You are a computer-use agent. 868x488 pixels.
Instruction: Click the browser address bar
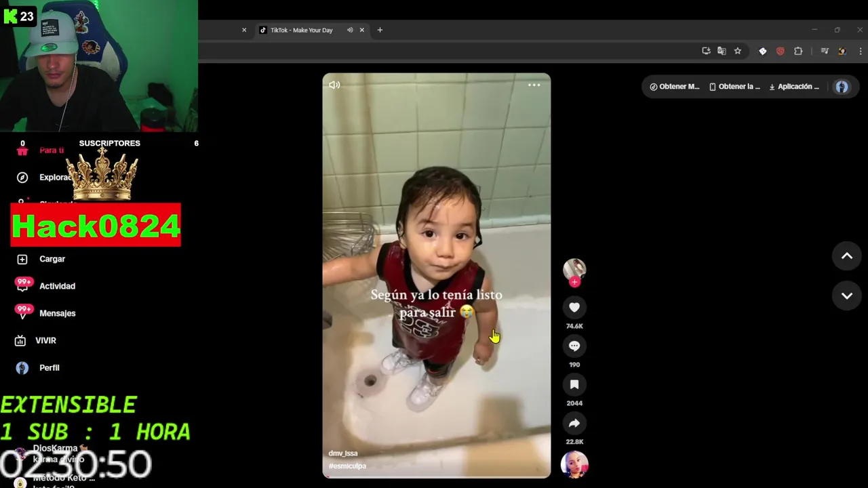(448, 51)
